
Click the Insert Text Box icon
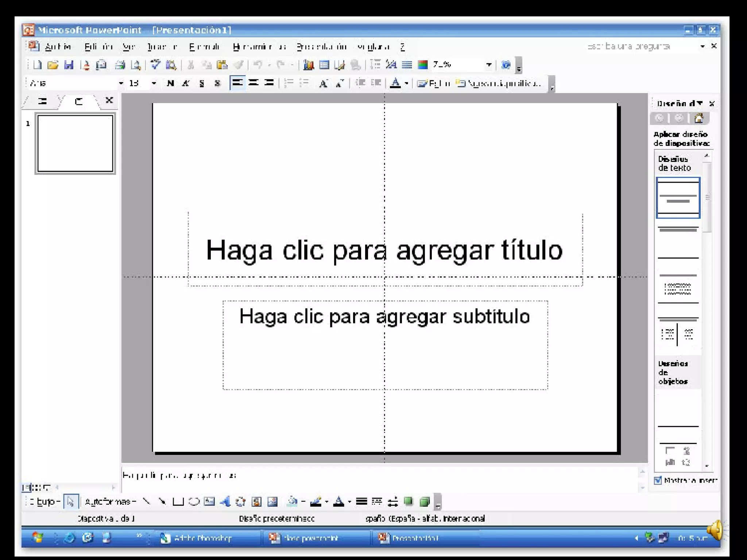point(209,502)
